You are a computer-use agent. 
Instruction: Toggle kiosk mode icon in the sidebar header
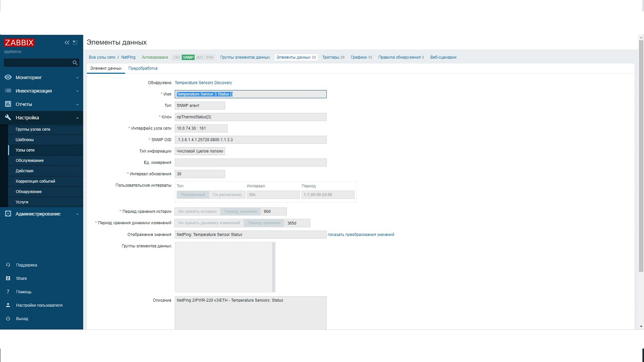click(75, 42)
